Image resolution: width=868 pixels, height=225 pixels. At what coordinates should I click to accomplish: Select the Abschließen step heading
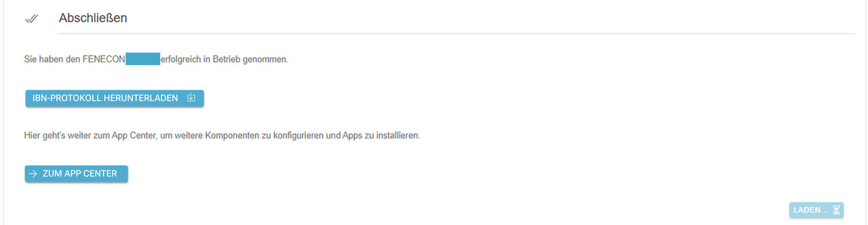pyautogui.click(x=93, y=18)
